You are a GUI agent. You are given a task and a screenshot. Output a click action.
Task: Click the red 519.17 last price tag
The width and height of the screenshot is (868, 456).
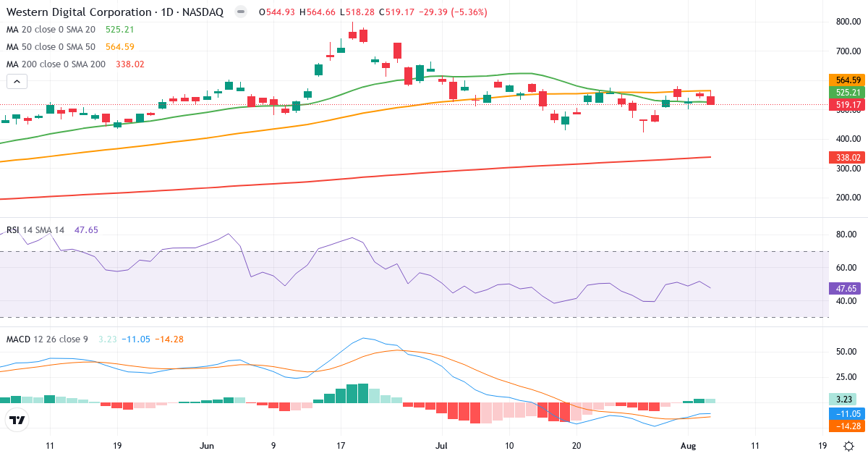pos(848,105)
